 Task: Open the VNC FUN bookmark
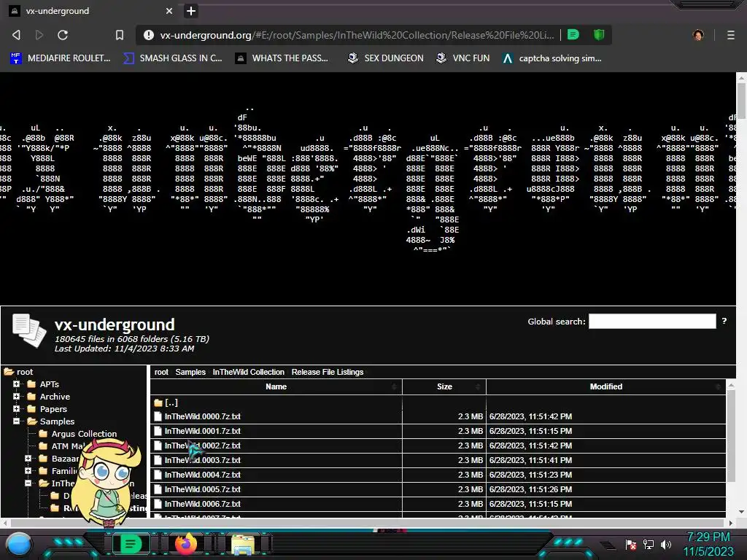pos(463,58)
